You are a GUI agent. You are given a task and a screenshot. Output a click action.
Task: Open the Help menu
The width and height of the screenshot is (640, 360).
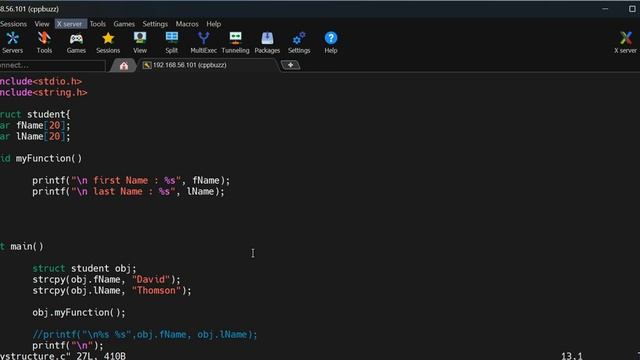point(213,24)
